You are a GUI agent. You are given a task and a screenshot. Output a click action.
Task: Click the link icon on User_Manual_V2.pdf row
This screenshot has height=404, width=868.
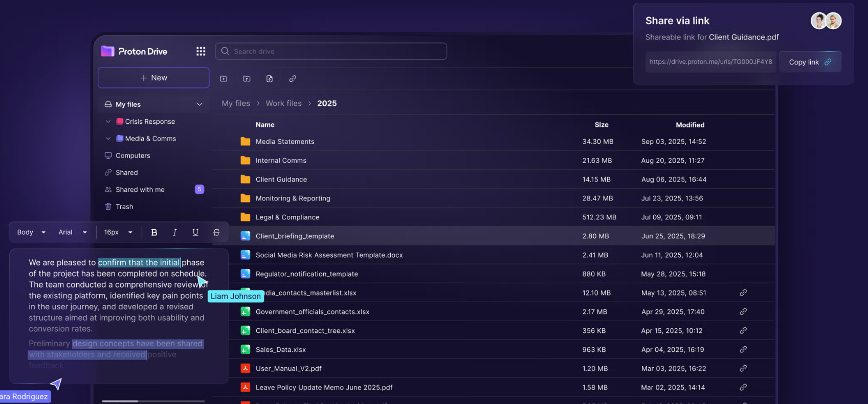tap(743, 369)
